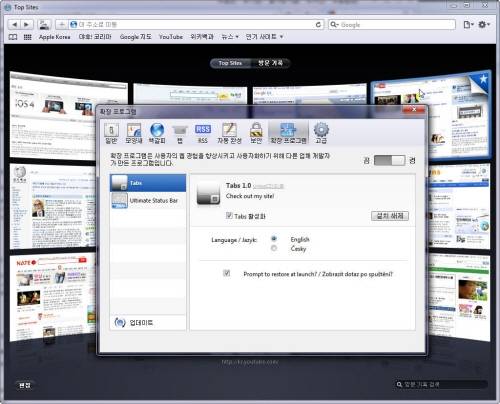Open the Bookmarks globe preferences icon

(x=157, y=133)
